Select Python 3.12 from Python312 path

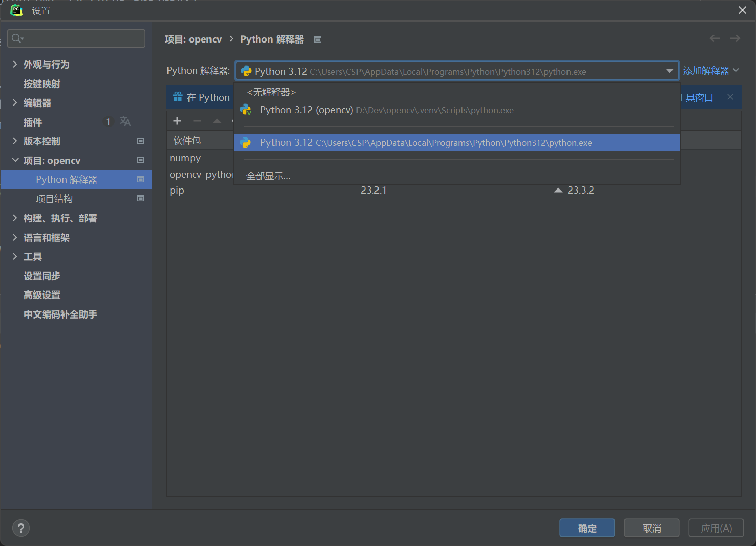pos(457,142)
